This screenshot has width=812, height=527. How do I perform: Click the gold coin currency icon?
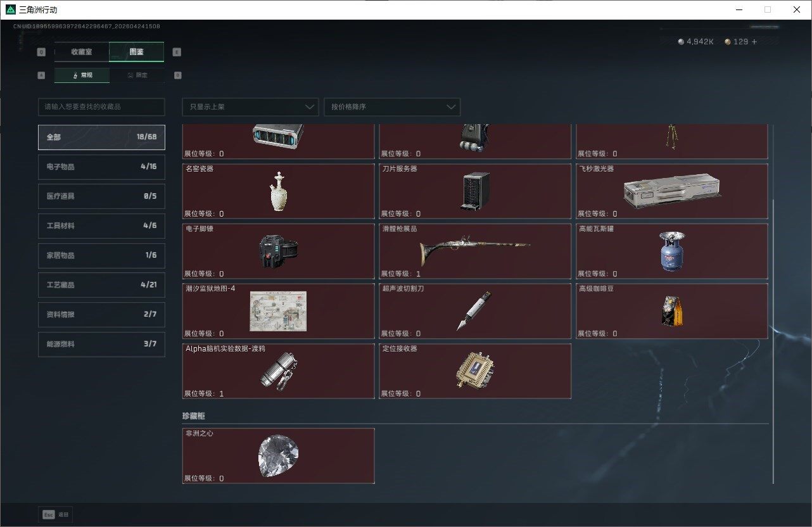(x=728, y=42)
